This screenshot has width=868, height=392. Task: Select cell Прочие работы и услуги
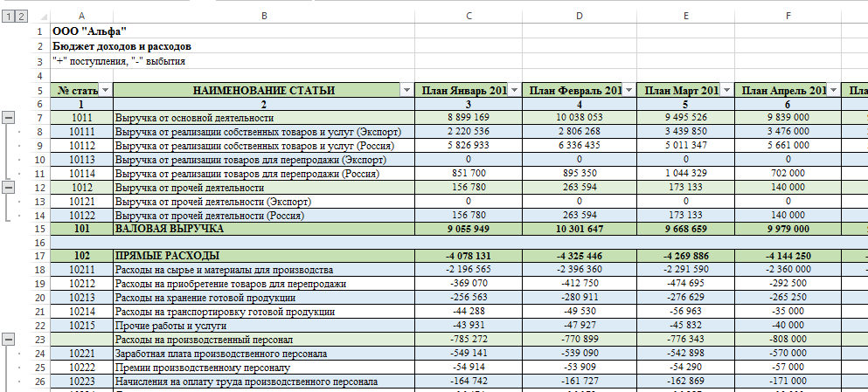click(x=264, y=326)
